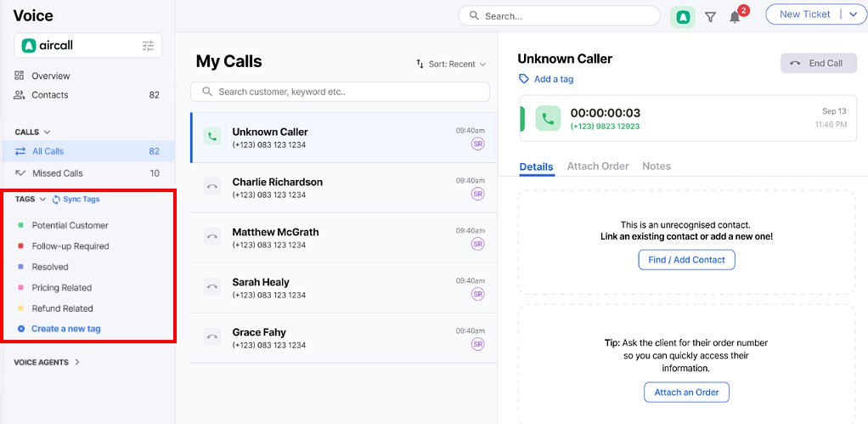868x424 pixels.
Task: Collapse the TAGS section chevron
Action: pos(42,200)
